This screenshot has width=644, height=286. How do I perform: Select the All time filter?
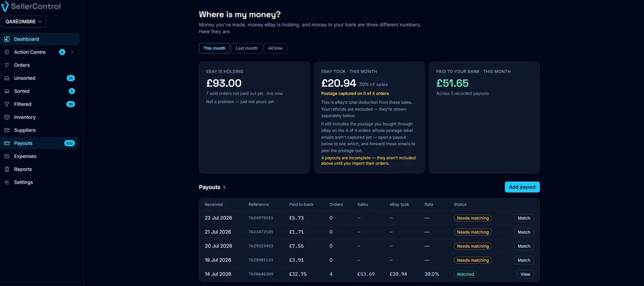[x=275, y=48]
